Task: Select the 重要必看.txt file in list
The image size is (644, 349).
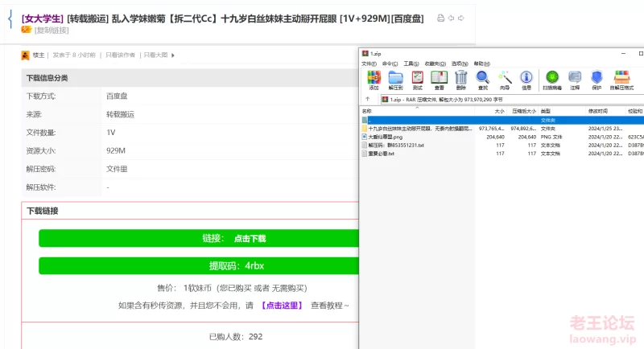Action: click(x=381, y=153)
